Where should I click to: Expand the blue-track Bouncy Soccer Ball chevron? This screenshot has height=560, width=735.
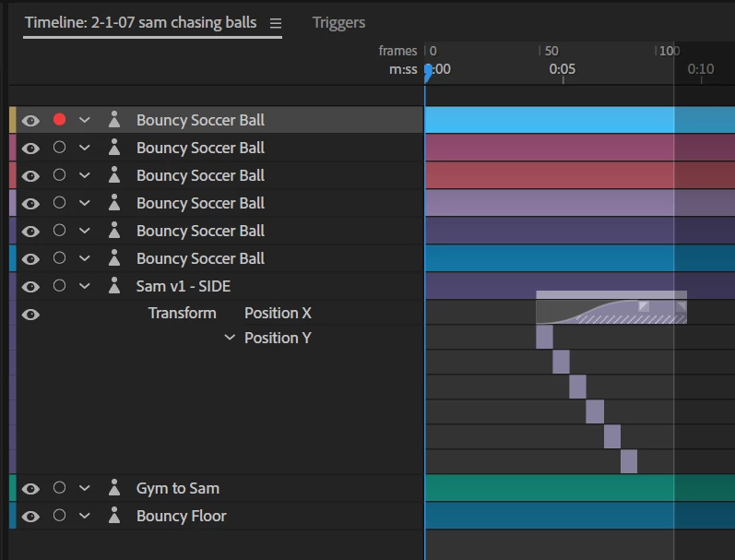[84, 258]
